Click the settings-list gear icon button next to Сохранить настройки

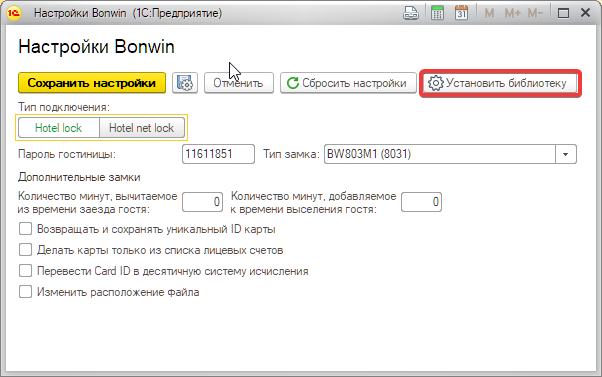185,83
